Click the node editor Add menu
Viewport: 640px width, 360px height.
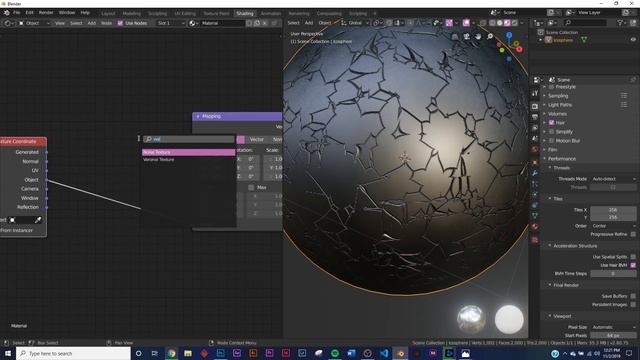click(92, 23)
